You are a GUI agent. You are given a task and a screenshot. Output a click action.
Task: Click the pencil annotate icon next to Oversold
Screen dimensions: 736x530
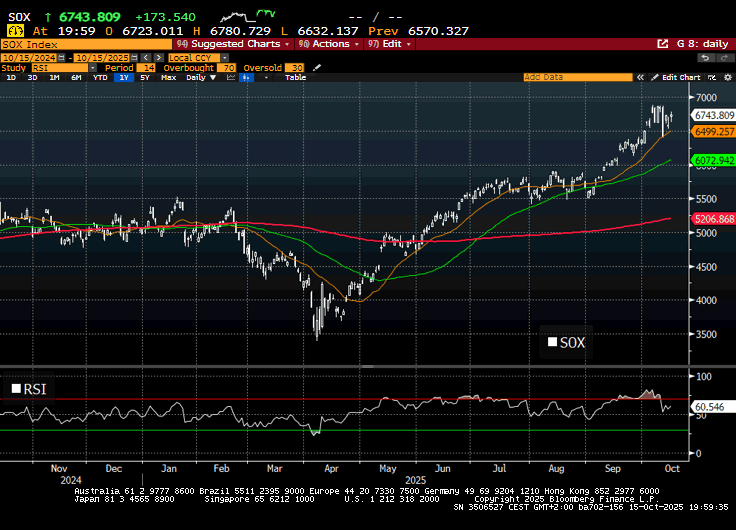(318, 67)
